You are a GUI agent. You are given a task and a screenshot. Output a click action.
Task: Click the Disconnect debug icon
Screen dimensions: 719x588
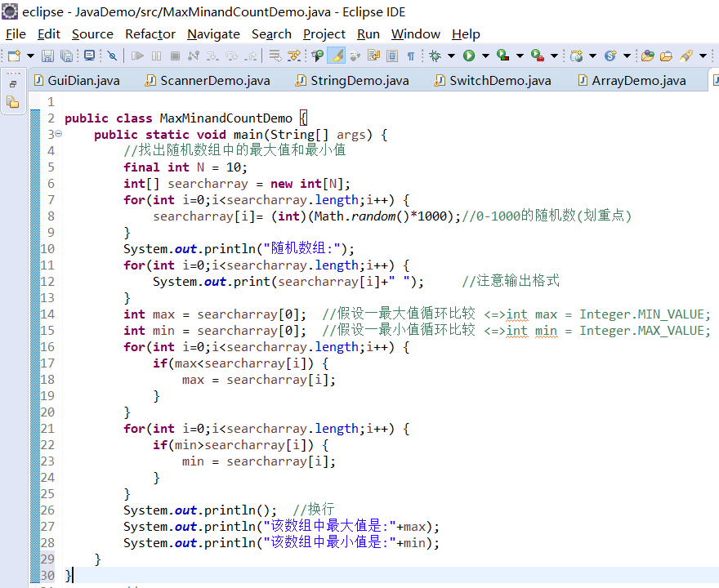click(x=194, y=56)
